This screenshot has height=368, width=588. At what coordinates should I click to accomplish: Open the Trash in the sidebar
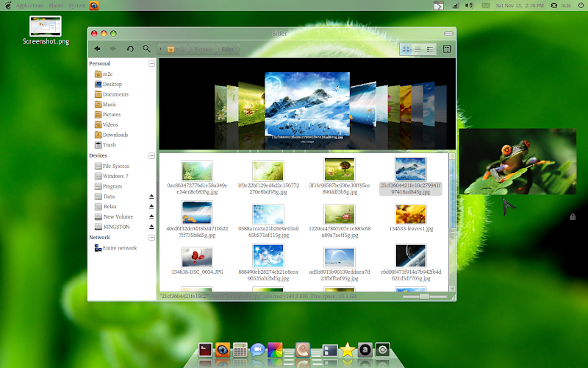[105, 145]
